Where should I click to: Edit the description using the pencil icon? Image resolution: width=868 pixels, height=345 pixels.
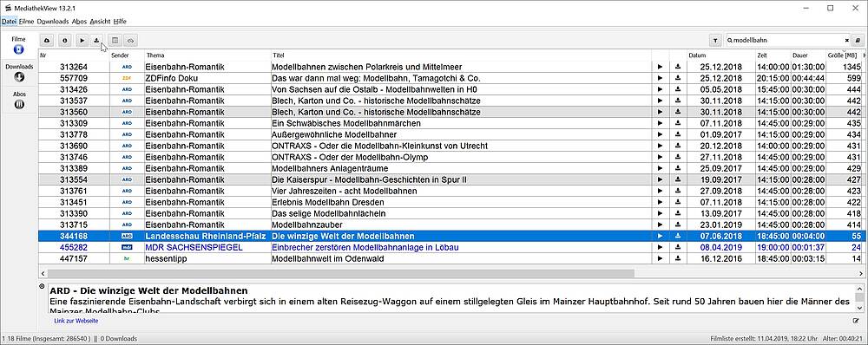[x=857, y=321]
